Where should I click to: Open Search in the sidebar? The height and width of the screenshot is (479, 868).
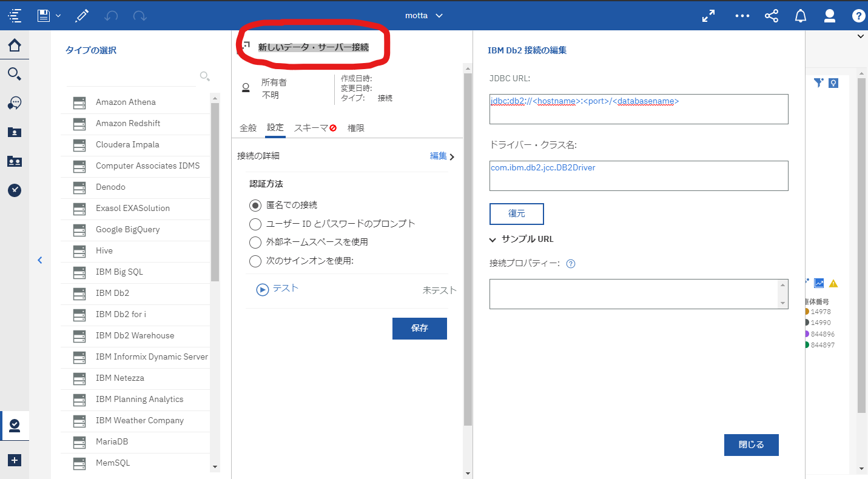tap(15, 74)
